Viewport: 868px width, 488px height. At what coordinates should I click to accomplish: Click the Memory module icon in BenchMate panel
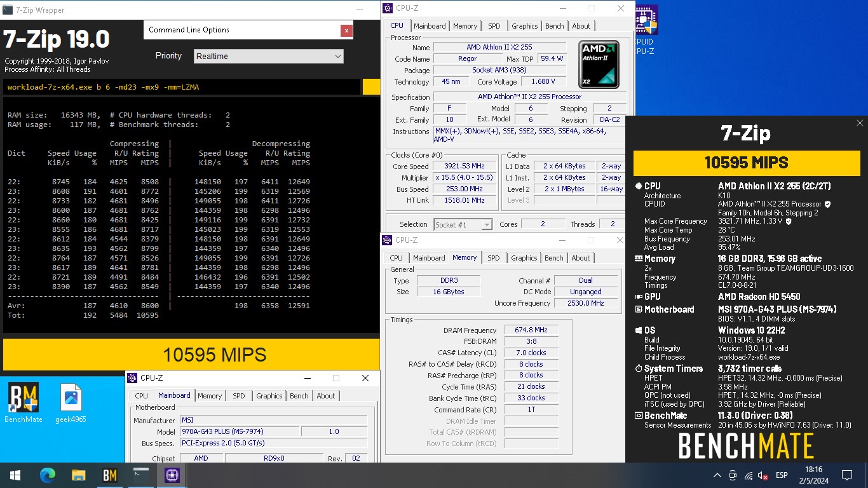pyautogui.click(x=639, y=259)
